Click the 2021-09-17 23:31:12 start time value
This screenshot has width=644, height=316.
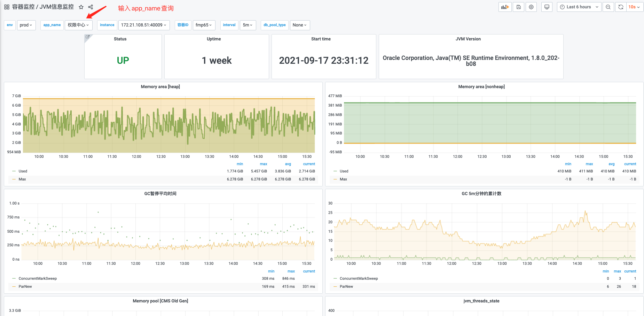[x=324, y=61]
